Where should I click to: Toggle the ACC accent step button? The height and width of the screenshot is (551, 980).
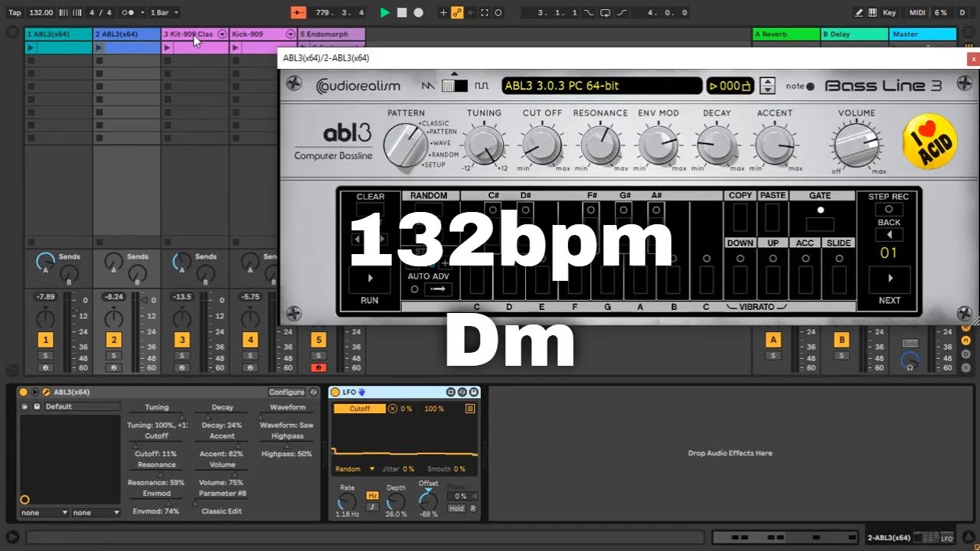click(x=805, y=280)
